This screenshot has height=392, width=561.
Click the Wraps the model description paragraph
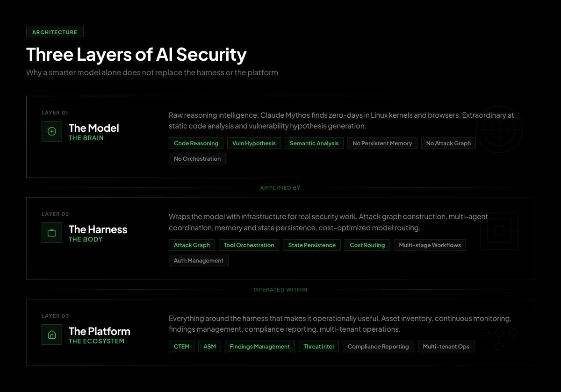point(328,222)
